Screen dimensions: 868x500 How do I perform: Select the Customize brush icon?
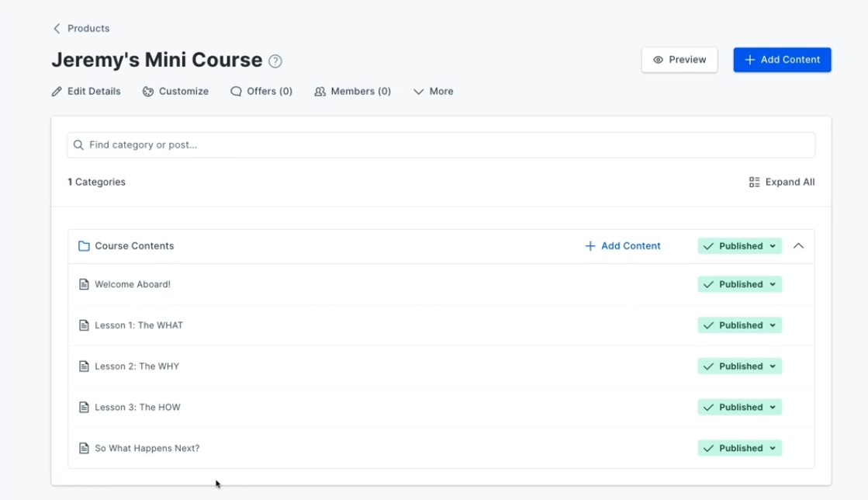(x=147, y=91)
